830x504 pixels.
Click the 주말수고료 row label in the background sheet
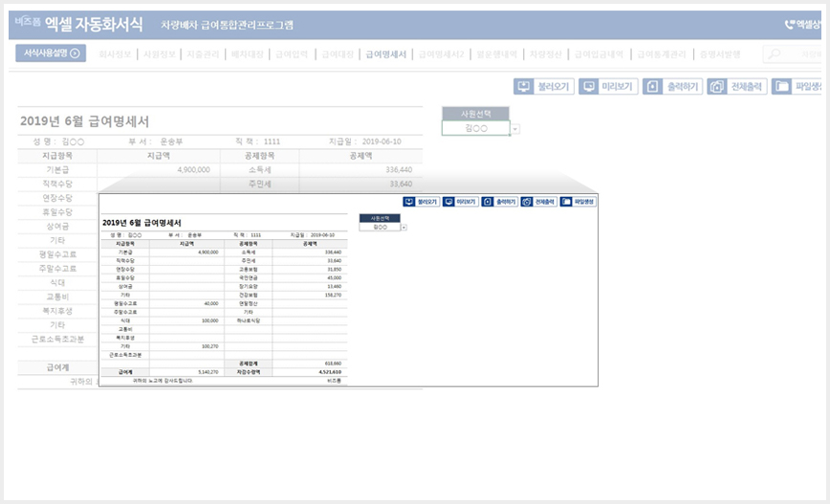[57, 269]
